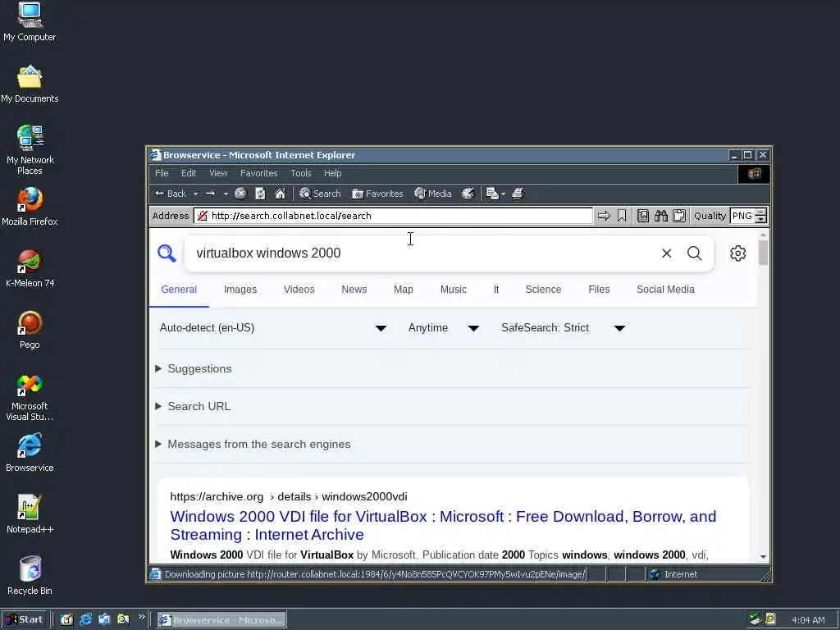Stop page loading with the Stop icon

[240, 194]
